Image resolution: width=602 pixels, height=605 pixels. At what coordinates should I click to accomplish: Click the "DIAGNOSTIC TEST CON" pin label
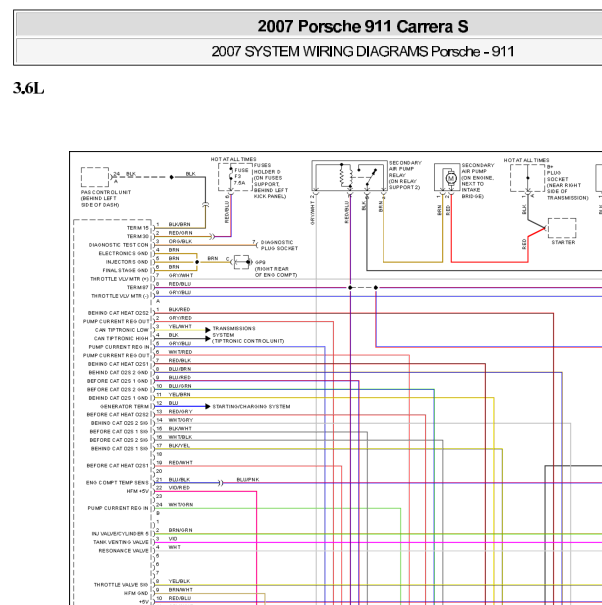click(118, 245)
